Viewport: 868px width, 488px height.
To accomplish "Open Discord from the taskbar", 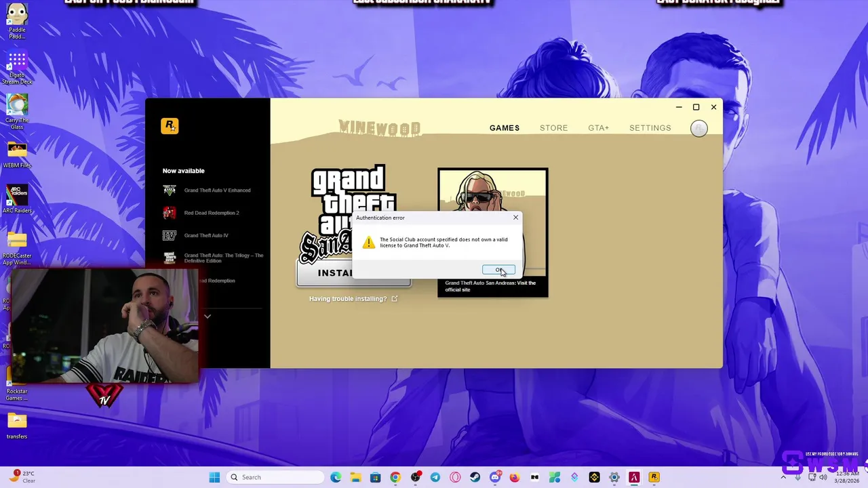I will pyautogui.click(x=495, y=477).
